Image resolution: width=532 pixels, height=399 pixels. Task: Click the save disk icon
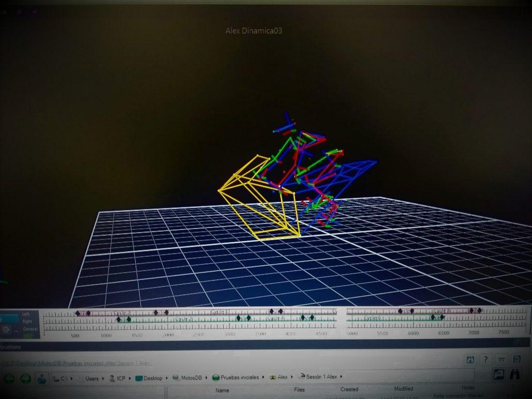pyautogui.click(x=516, y=359)
